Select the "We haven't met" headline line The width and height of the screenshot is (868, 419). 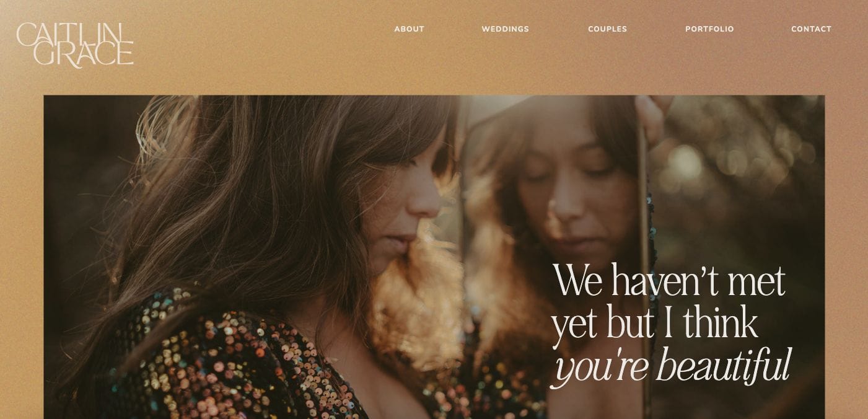tap(669, 280)
